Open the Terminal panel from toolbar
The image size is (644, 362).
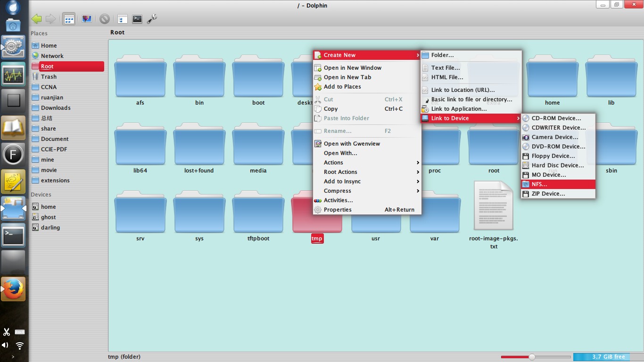click(137, 19)
